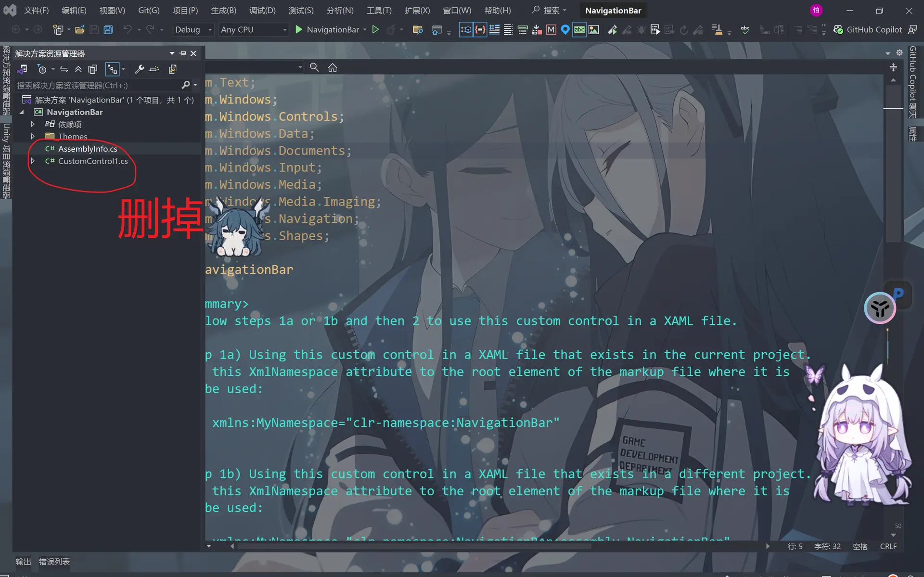Image resolution: width=924 pixels, height=577 pixels.
Task: Open the 工具(T) menu
Action: [379, 10]
